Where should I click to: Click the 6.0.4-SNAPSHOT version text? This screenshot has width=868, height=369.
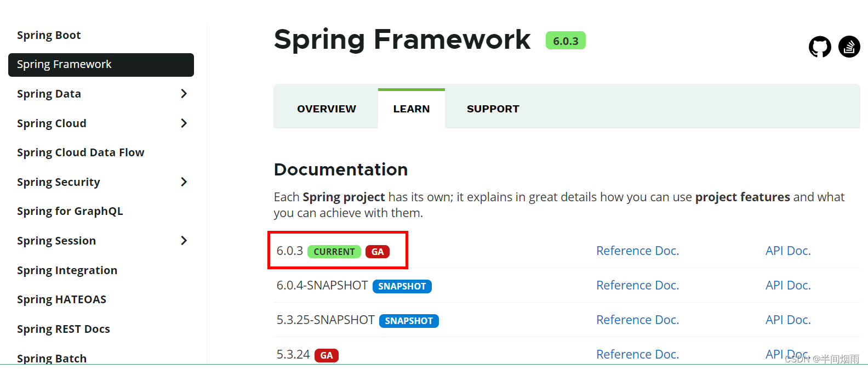322,285
